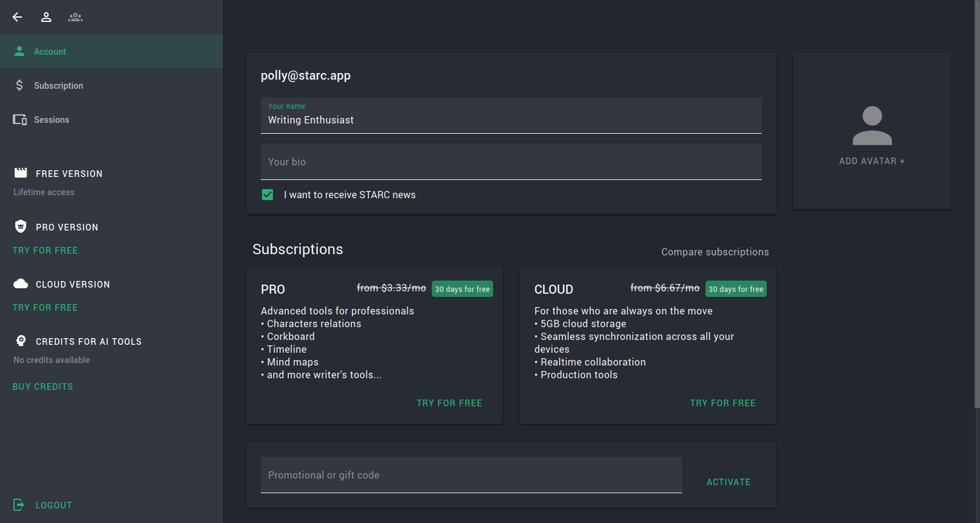The height and width of the screenshot is (523, 980).
Task: Click the Account person icon in sidebar
Action: pyautogui.click(x=19, y=51)
